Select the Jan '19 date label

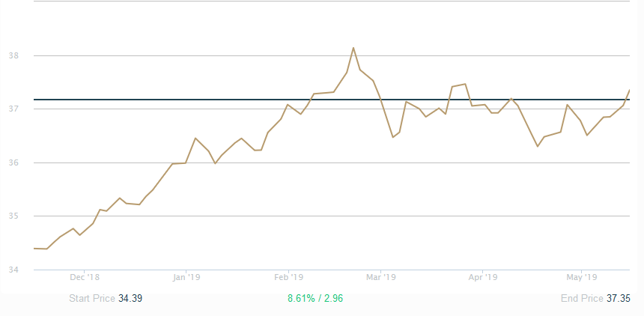coord(186,277)
